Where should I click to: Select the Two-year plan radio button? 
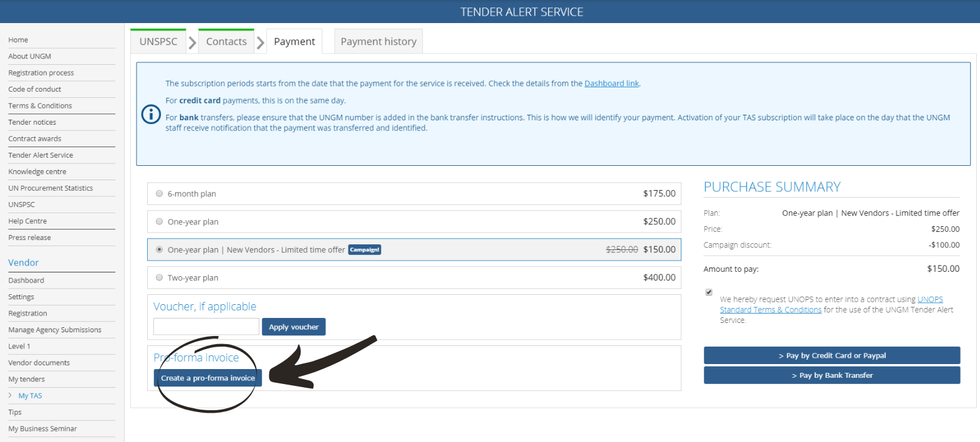(159, 277)
